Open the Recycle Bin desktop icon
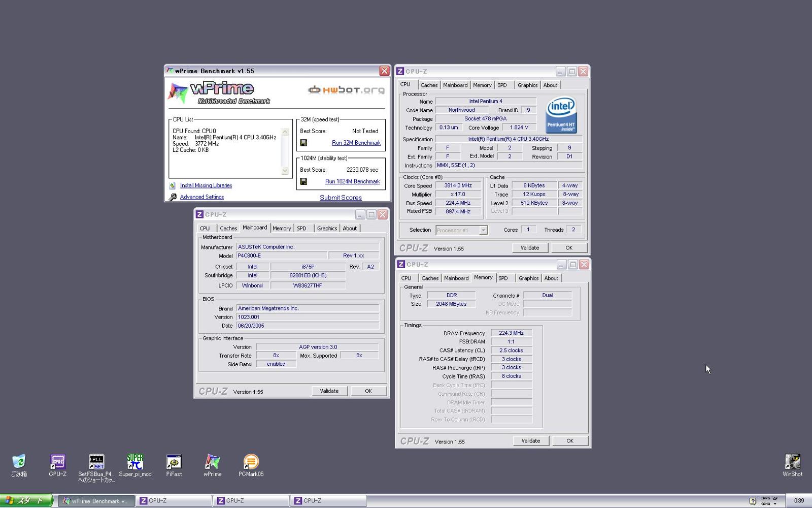The width and height of the screenshot is (812, 508). 19,461
